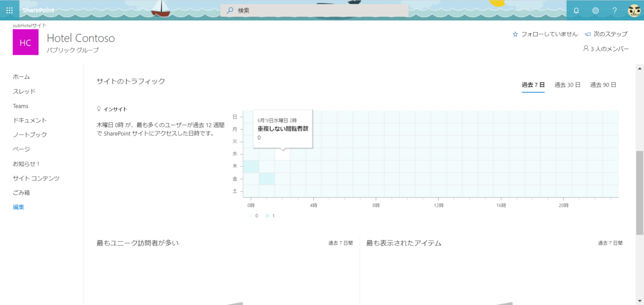Click the Hotel Contoso site title
The height and width of the screenshot is (305, 644).
tap(81, 38)
